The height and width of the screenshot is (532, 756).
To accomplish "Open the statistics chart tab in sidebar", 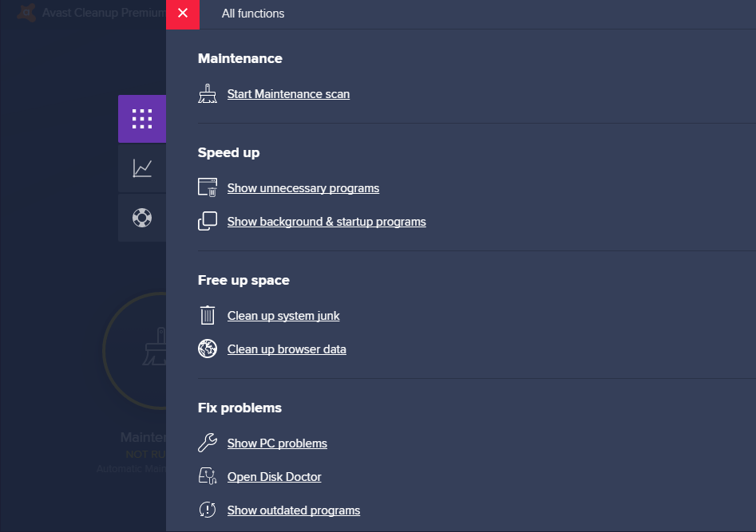I will tap(142, 168).
